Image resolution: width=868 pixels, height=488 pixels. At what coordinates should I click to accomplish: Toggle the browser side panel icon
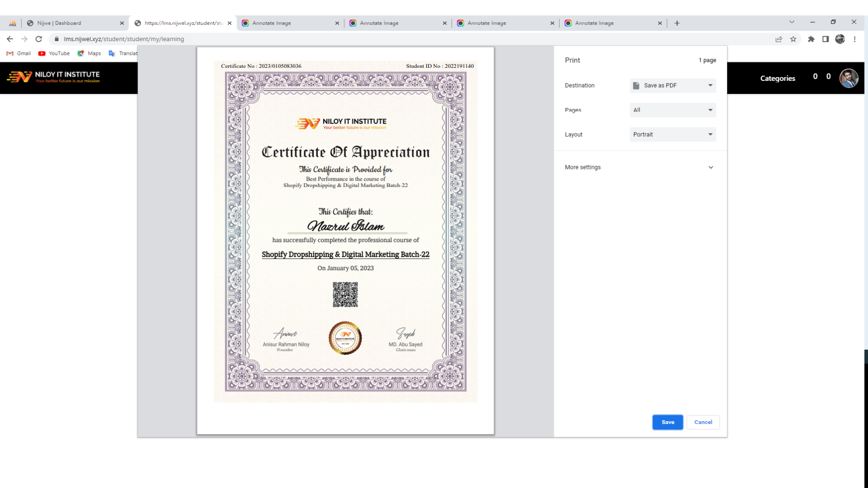coord(826,39)
